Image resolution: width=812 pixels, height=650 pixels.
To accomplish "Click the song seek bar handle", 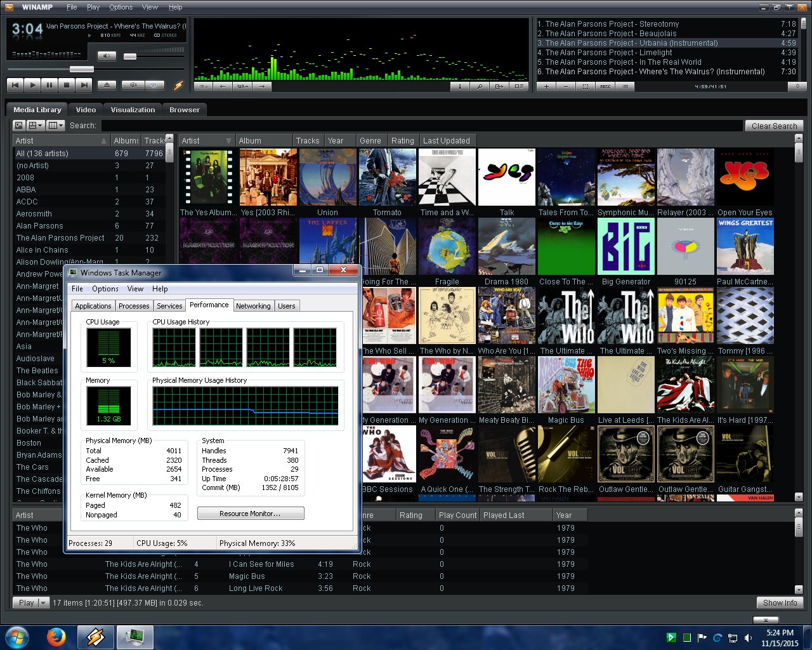I will point(81,69).
